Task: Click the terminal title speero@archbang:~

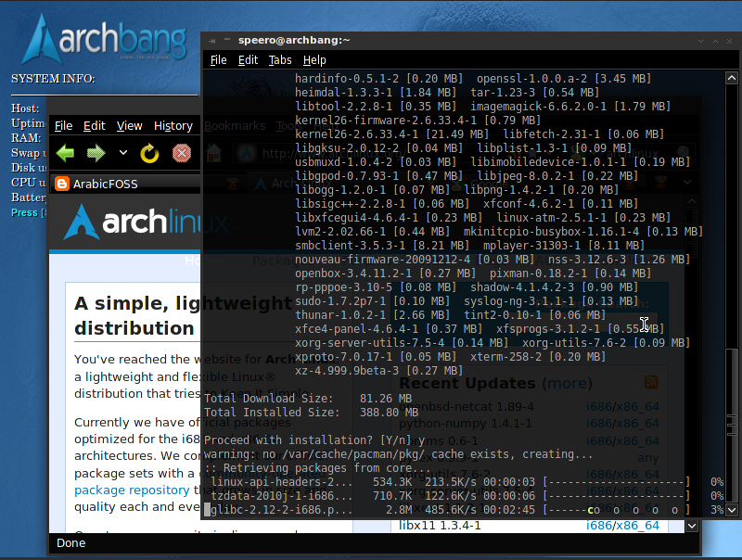Action: pyautogui.click(x=294, y=40)
